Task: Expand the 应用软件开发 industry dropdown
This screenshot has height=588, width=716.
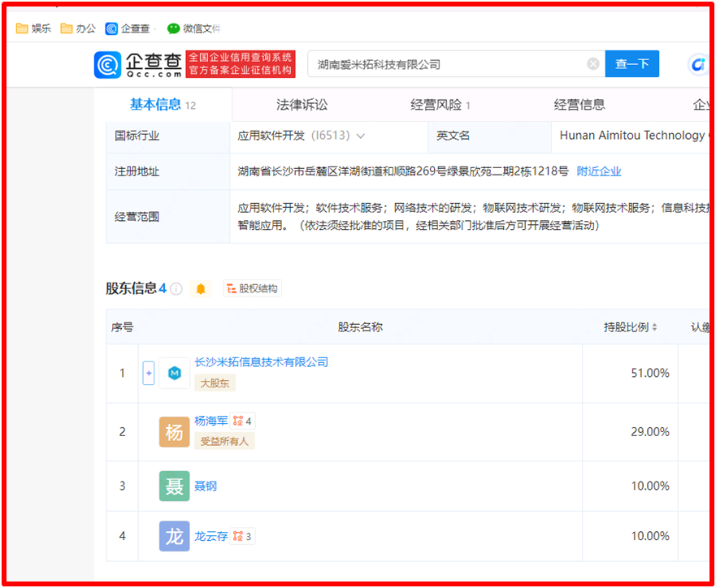Action: pyautogui.click(x=360, y=136)
